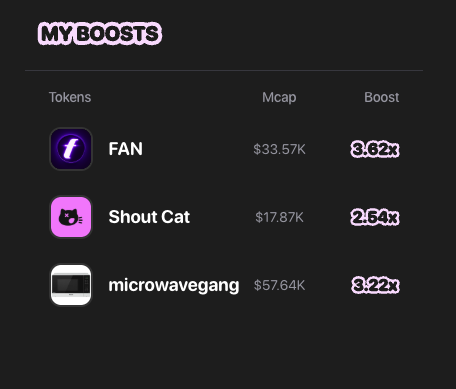Image resolution: width=456 pixels, height=389 pixels.
Task: Open the FAN token name
Action: pos(126,149)
